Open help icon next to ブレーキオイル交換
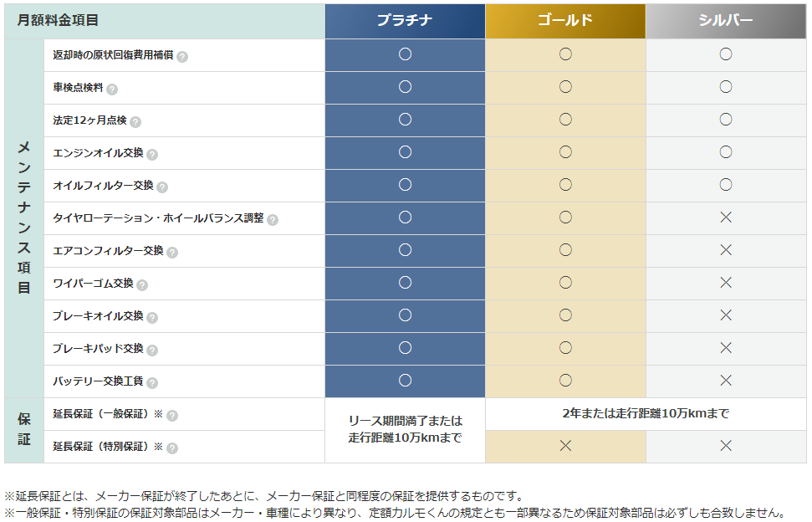812x522 pixels. 152,317
